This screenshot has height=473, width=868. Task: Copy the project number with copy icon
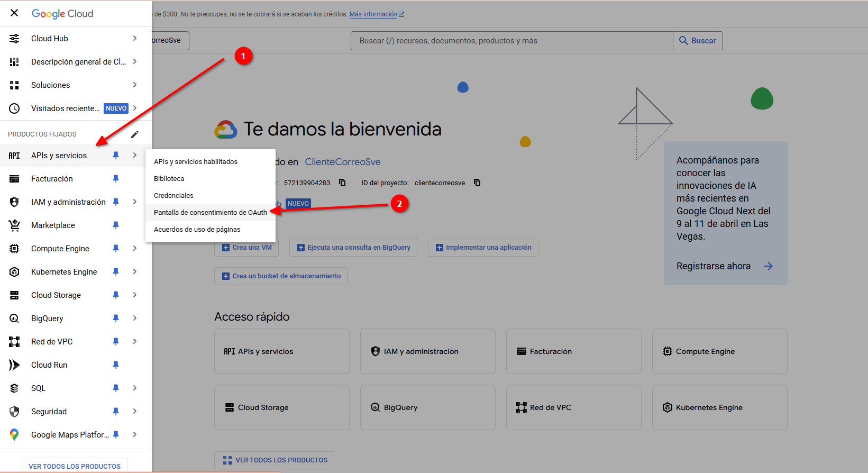[342, 183]
